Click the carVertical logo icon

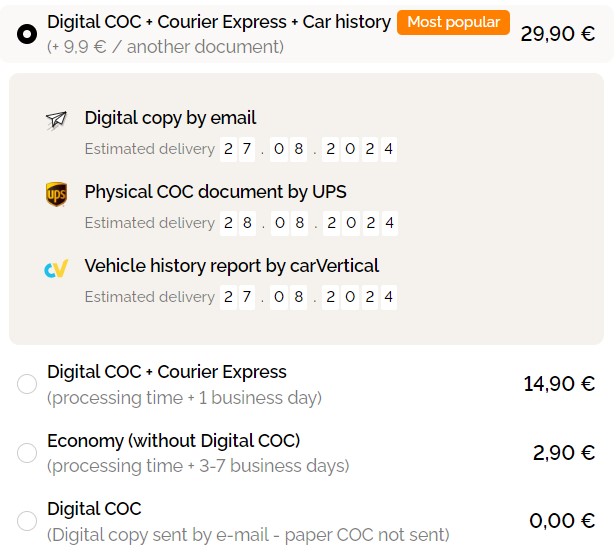(x=56, y=268)
